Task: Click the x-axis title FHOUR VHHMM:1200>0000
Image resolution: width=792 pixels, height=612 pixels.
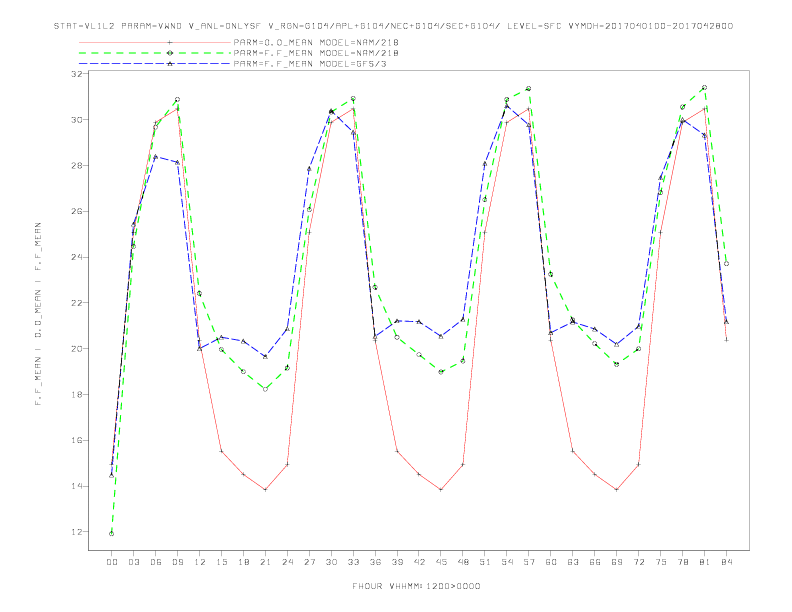Action: pyautogui.click(x=416, y=586)
